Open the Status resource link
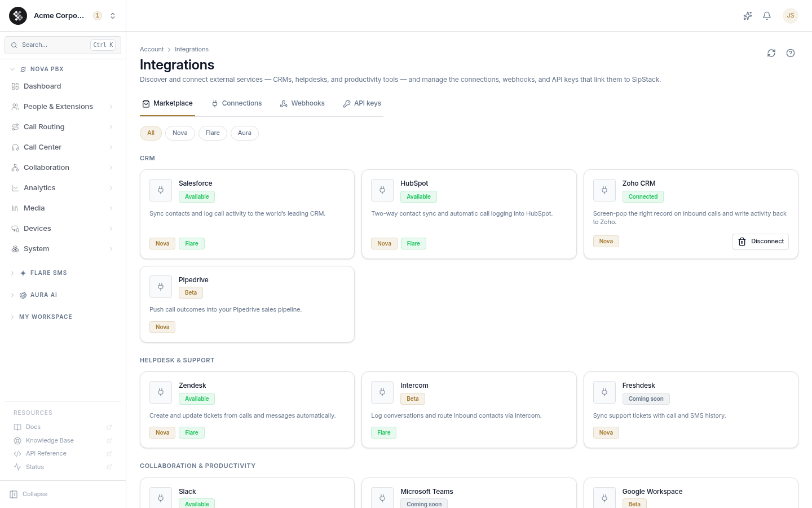The width and height of the screenshot is (812, 508). (63, 467)
